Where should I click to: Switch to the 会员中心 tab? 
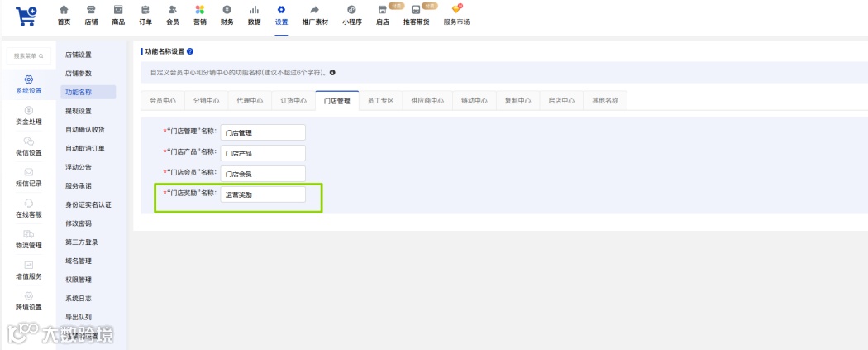coord(163,101)
